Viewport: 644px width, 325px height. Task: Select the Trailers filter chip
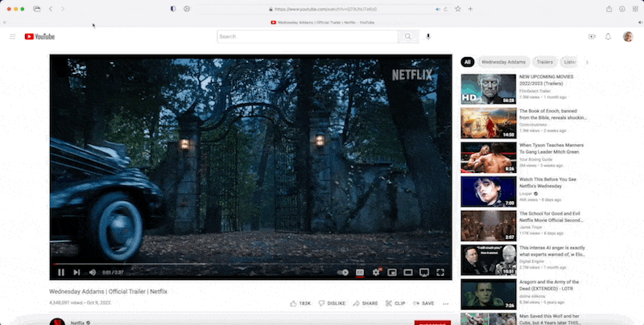545,62
